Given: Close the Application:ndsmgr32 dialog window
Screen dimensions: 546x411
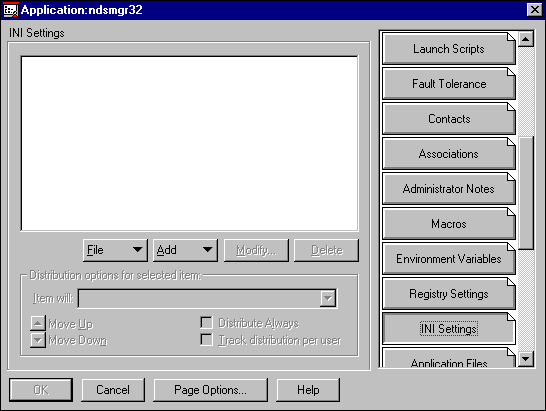Looking at the screenshot, I should pos(535,10).
